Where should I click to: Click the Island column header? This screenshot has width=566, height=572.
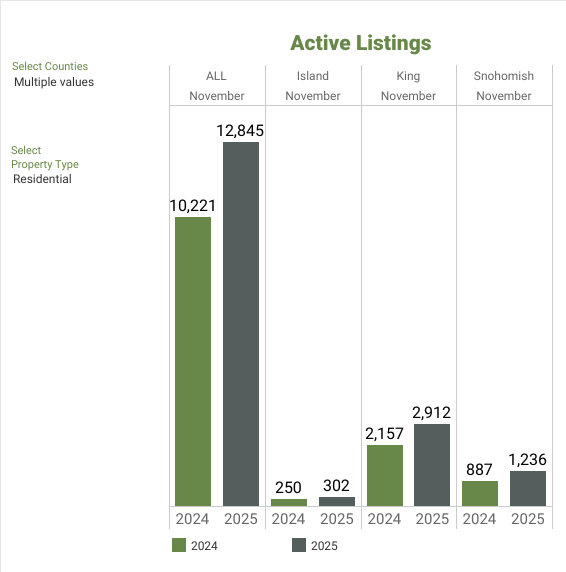[x=313, y=76]
